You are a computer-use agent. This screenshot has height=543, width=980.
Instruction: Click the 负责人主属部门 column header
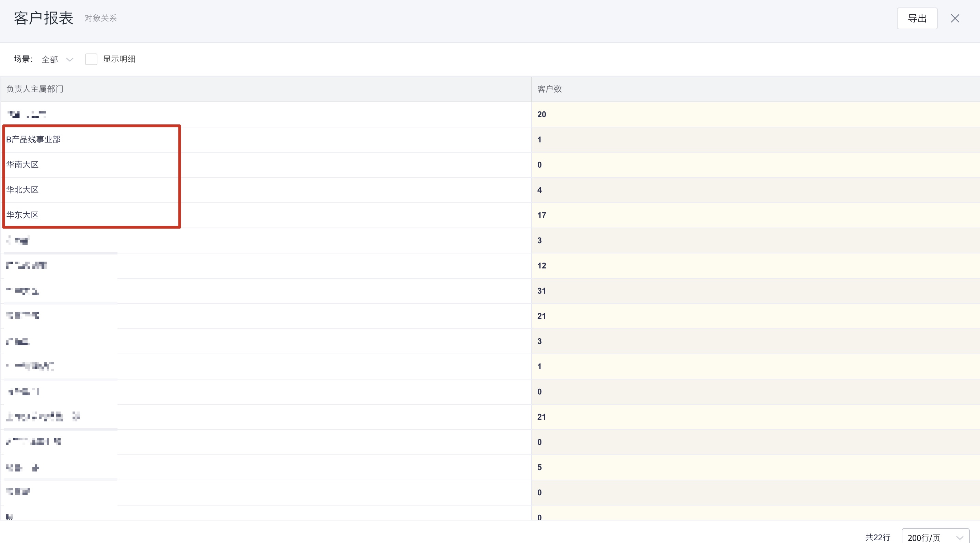[x=35, y=89]
